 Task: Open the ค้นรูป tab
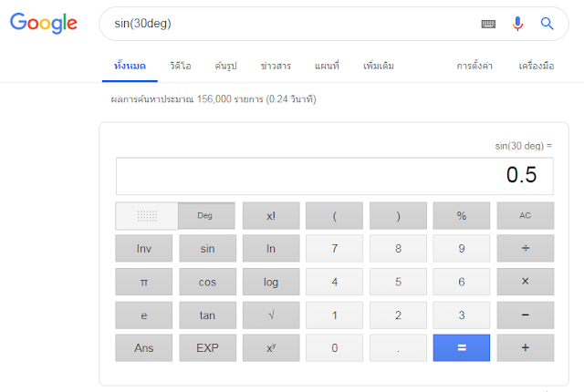click(225, 67)
